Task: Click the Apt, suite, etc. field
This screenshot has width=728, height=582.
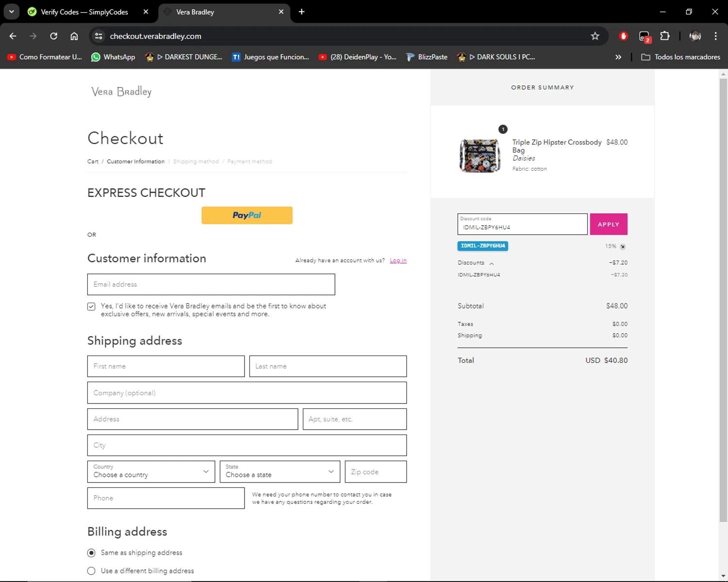Action: [355, 419]
